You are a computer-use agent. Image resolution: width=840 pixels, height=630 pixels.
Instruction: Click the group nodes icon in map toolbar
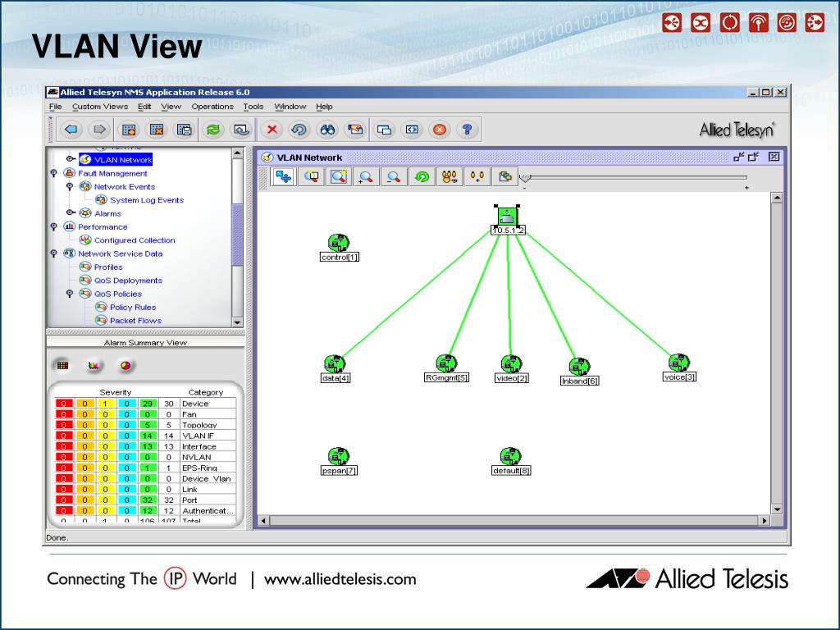point(450,176)
